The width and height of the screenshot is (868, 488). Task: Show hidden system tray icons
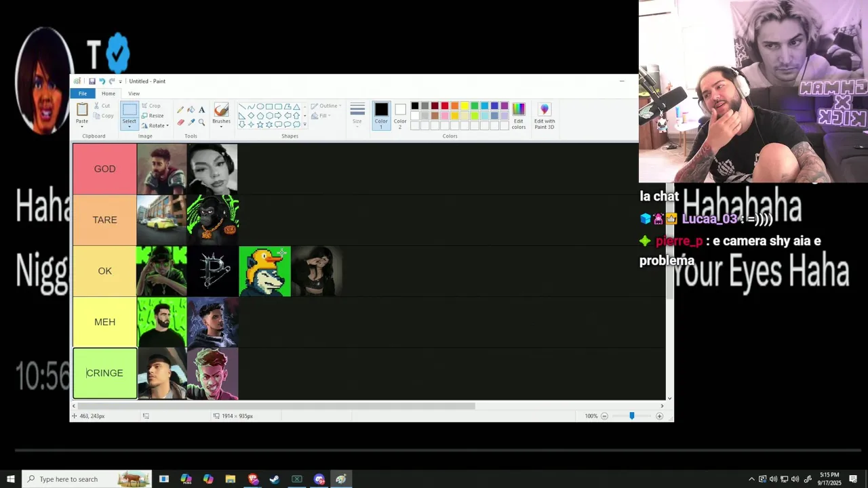click(x=751, y=479)
